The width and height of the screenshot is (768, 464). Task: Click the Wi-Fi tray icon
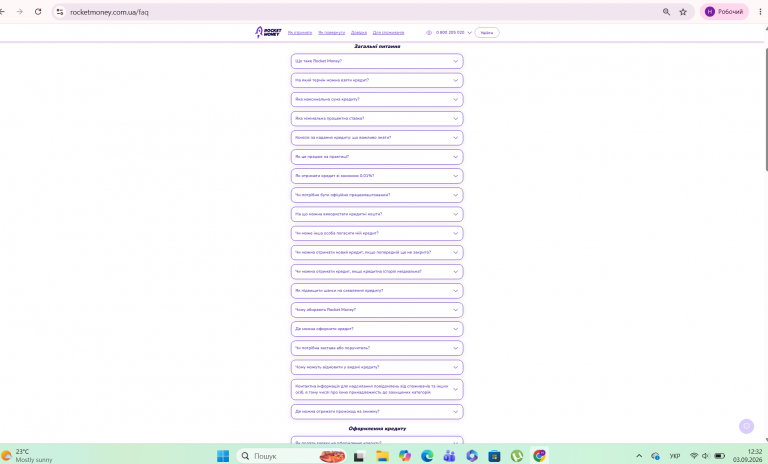pos(694,456)
